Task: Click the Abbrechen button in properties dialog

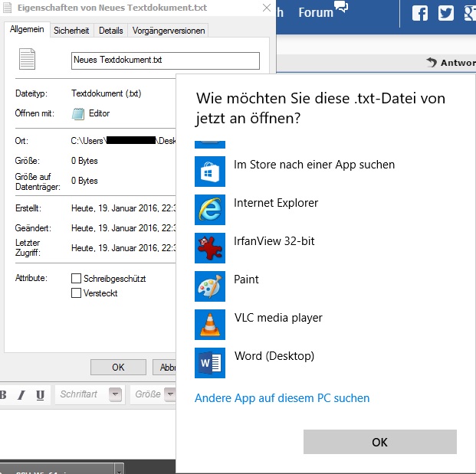Action: click(x=164, y=368)
